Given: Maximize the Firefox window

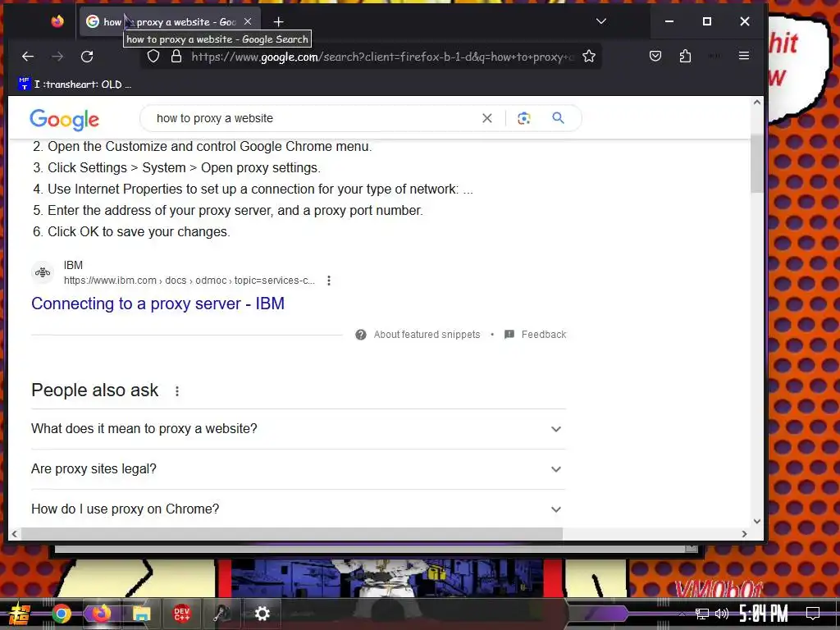Looking at the screenshot, I should click(707, 21).
